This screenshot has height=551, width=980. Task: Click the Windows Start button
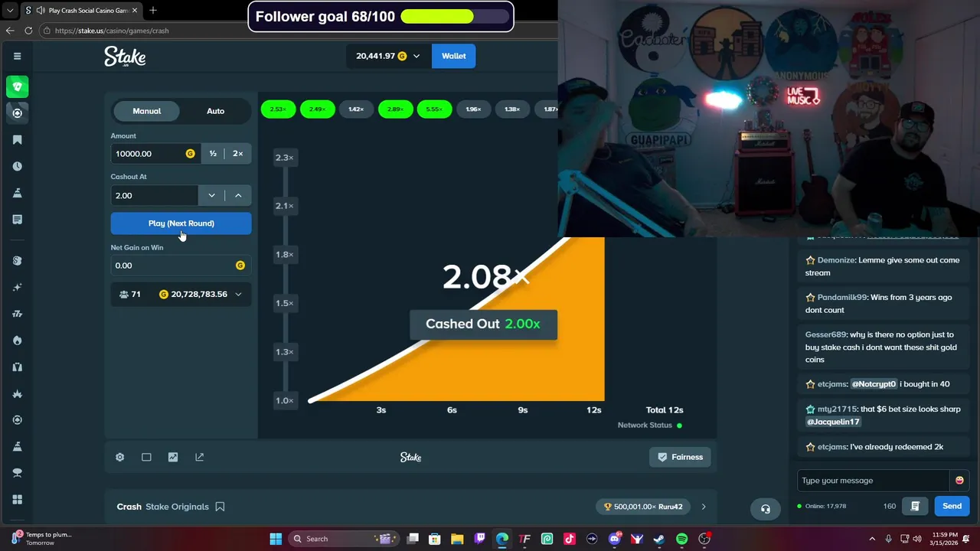click(276, 539)
